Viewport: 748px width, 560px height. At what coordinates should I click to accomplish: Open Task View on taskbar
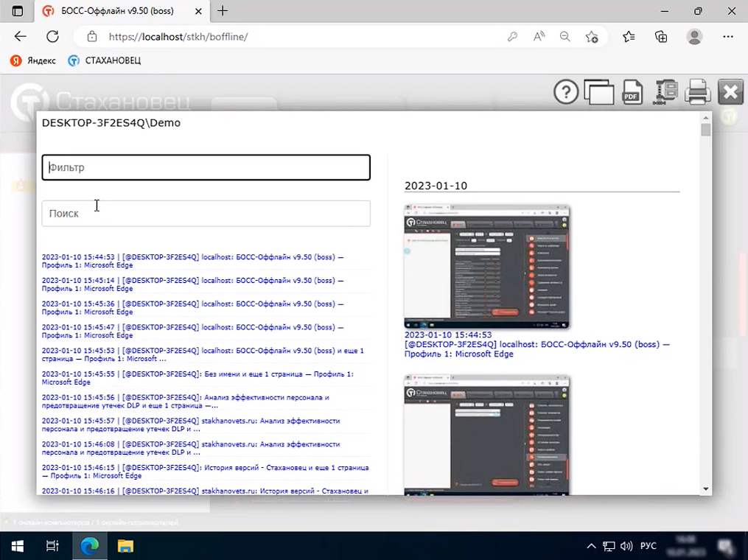tap(52, 546)
